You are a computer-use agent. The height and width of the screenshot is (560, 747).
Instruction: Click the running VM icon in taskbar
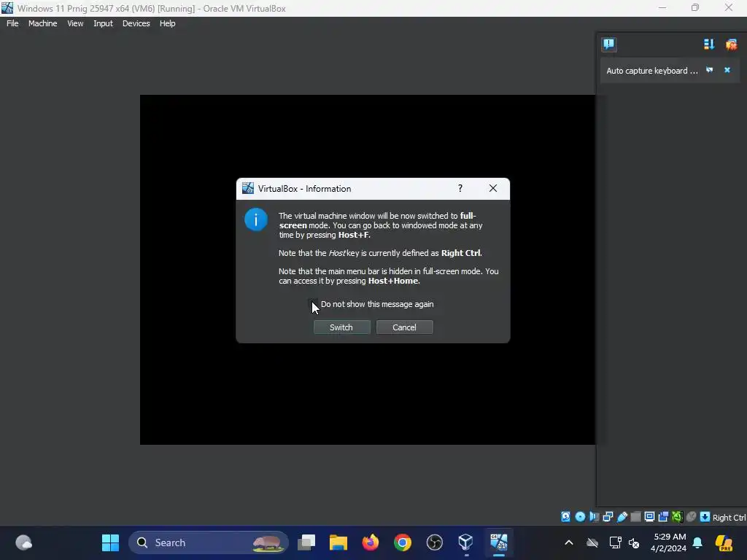point(499,542)
